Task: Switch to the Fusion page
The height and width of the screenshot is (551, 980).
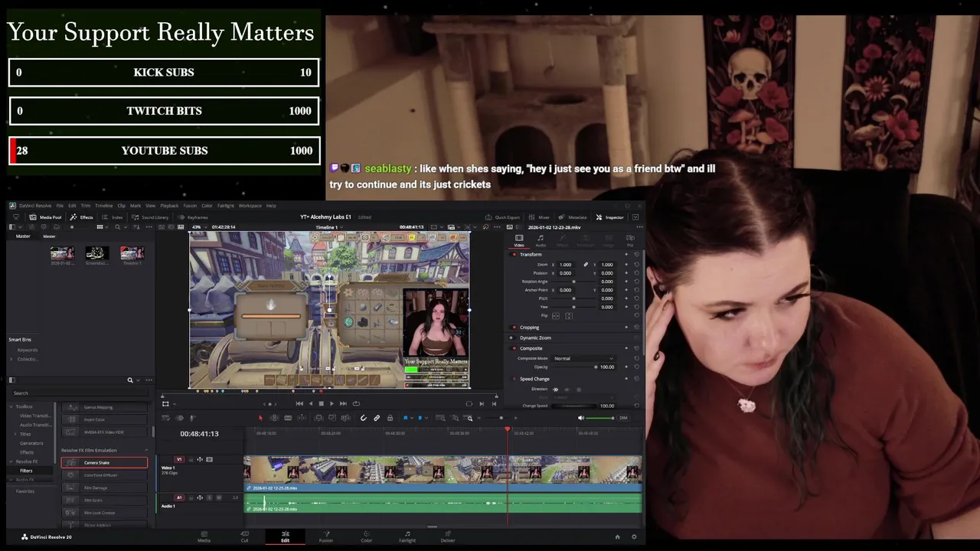Action: tap(325, 536)
